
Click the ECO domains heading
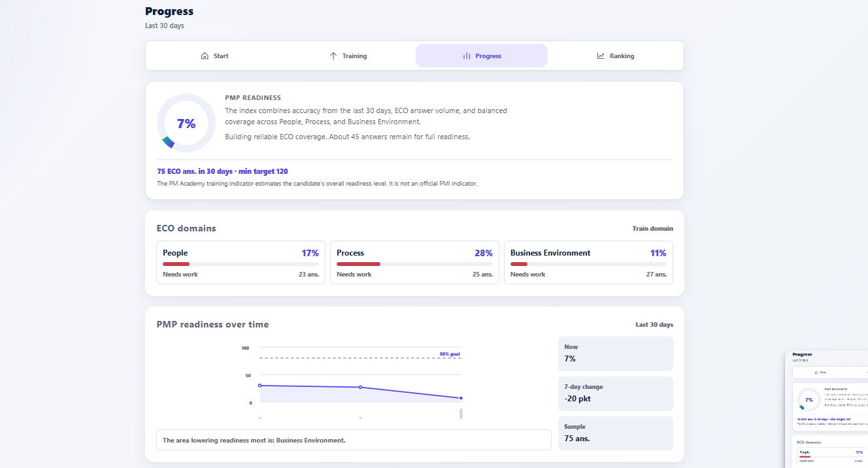(186, 229)
